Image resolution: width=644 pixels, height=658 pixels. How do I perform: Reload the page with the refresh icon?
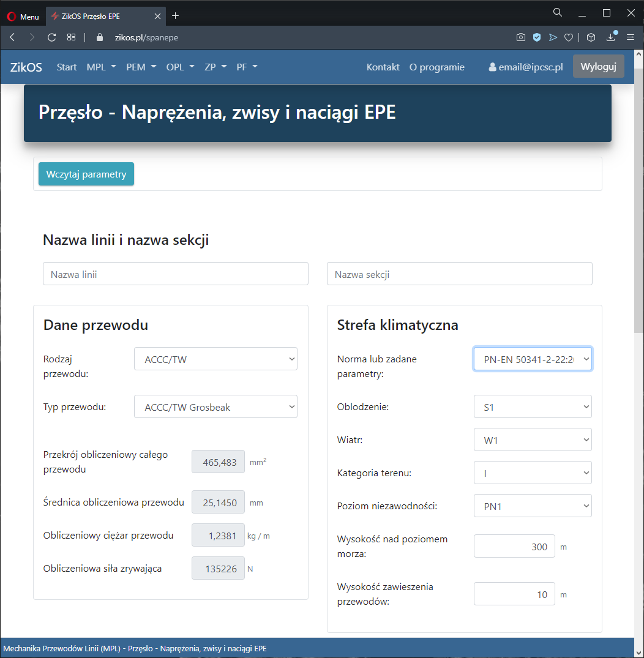pyautogui.click(x=52, y=37)
